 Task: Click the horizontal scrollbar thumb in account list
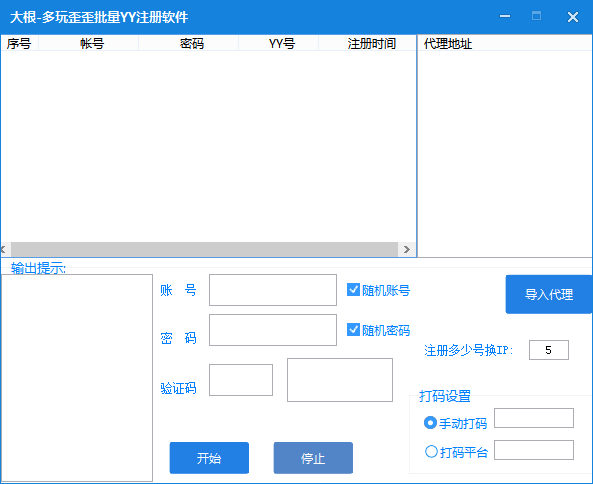(204, 249)
